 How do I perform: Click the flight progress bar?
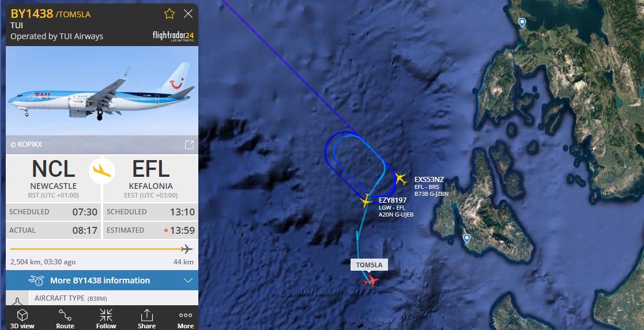click(101, 249)
